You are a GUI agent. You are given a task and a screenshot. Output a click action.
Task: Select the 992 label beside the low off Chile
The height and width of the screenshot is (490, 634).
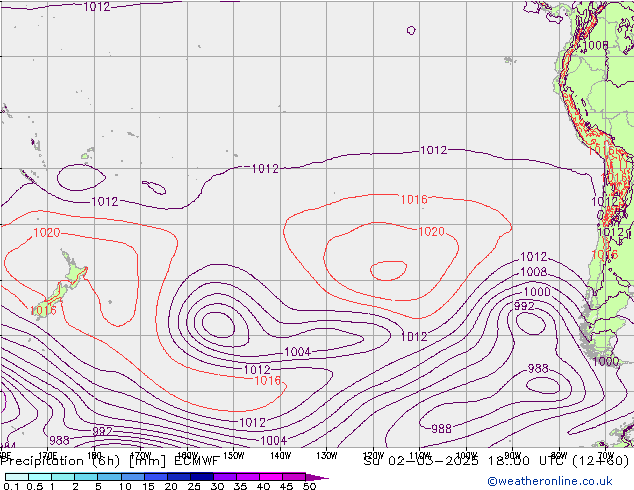[524, 306]
